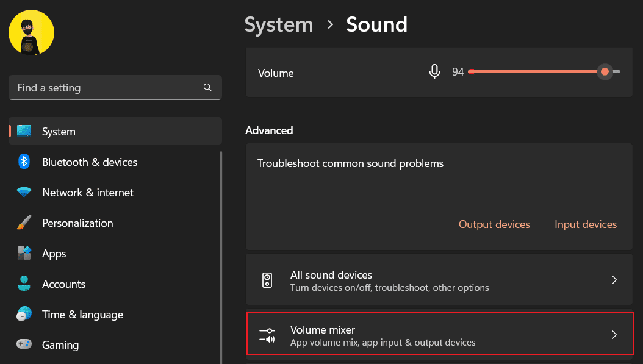
Task: Expand the All sound devices row
Action: tap(614, 279)
